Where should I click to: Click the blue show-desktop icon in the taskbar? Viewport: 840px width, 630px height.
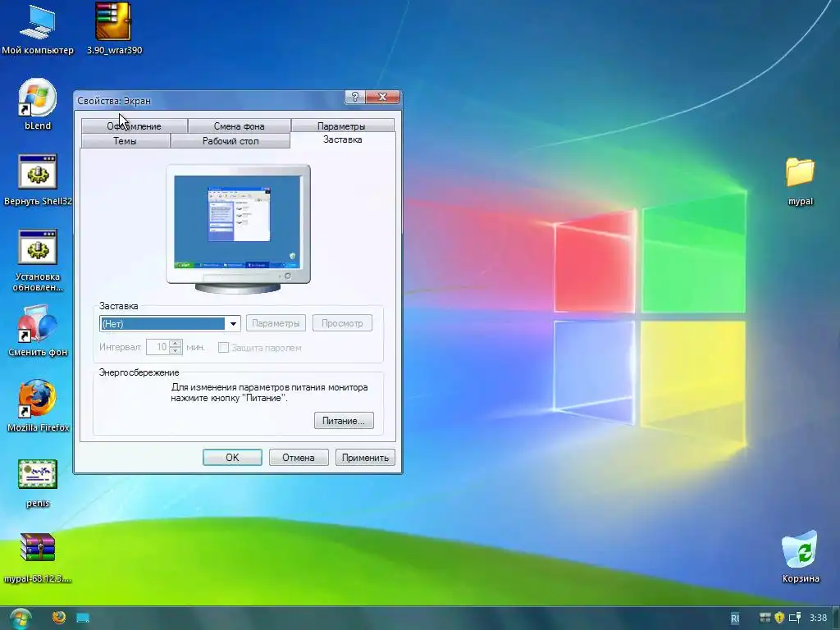(83, 618)
